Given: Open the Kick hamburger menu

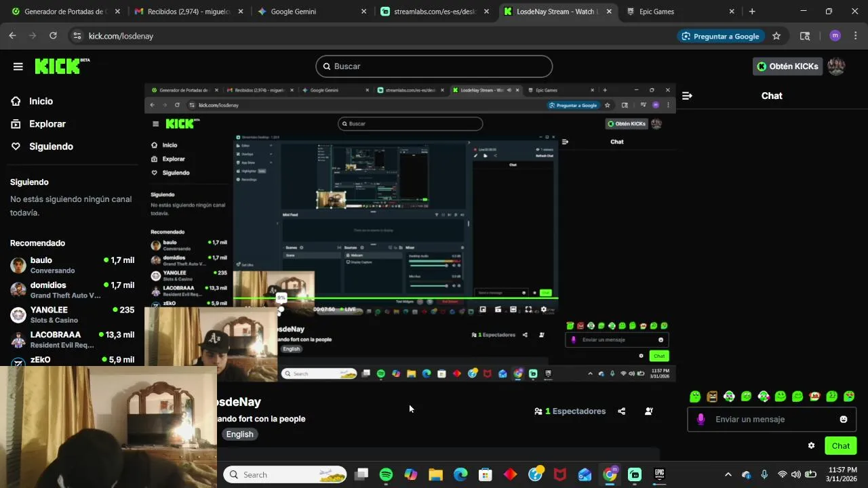Looking at the screenshot, I should [x=18, y=66].
